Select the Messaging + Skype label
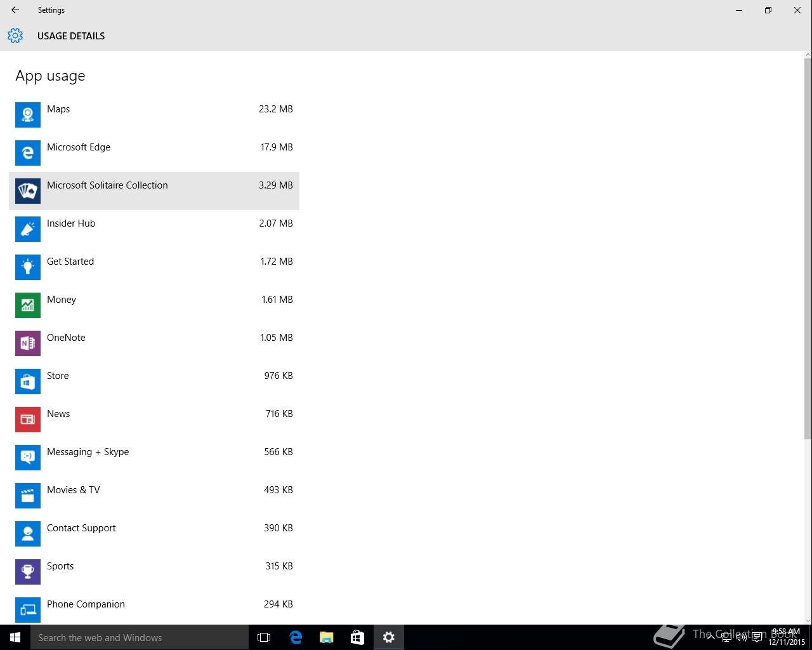Screen dimensions: 812x650 click(x=88, y=452)
